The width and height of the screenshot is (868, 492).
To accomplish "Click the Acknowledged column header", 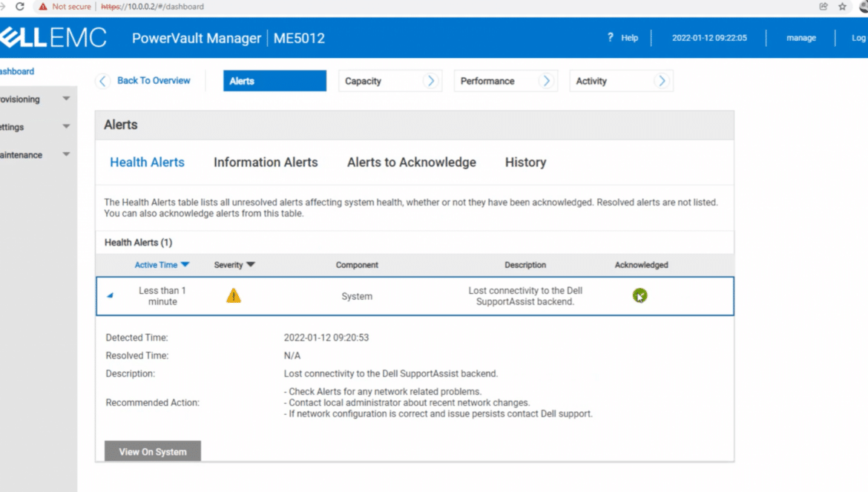I will [642, 265].
